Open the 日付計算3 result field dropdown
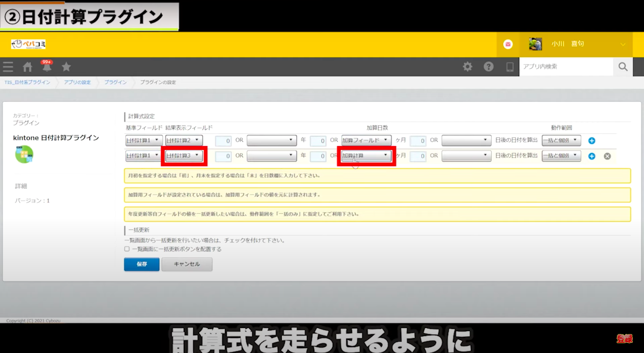This screenshot has height=353, width=644. [x=184, y=156]
